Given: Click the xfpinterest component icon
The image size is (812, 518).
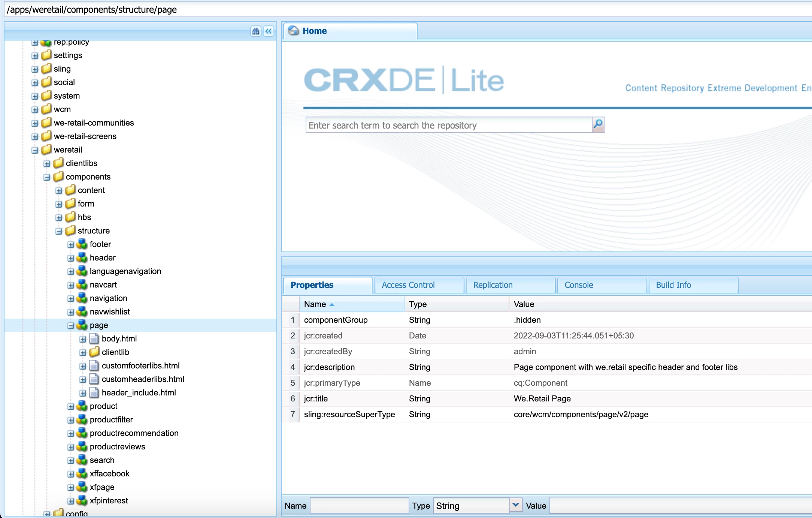Looking at the screenshot, I should point(82,501).
